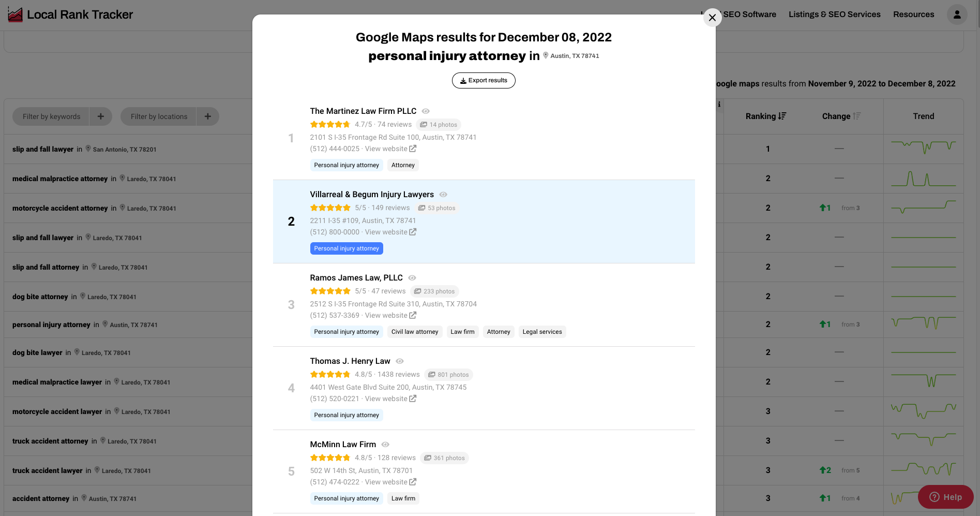The image size is (980, 516).
Task: Toggle eye icon next to The Martinez Law Firm
Action: tap(426, 111)
